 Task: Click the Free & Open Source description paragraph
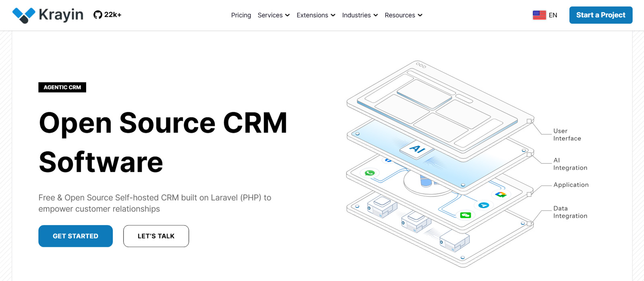(155, 203)
